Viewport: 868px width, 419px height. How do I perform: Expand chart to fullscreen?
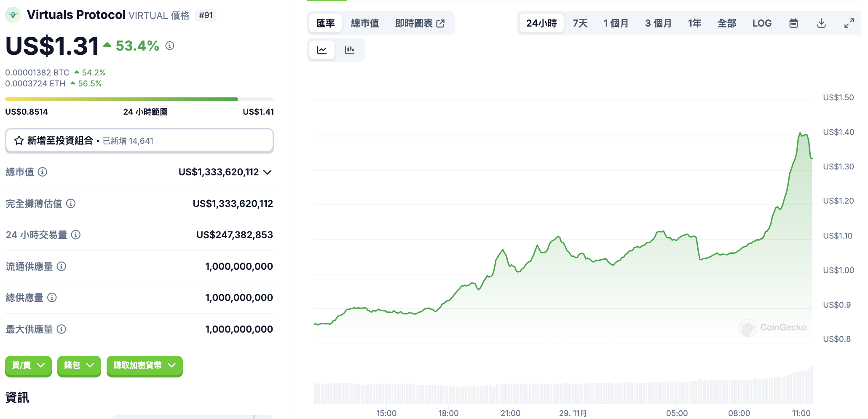click(x=849, y=23)
